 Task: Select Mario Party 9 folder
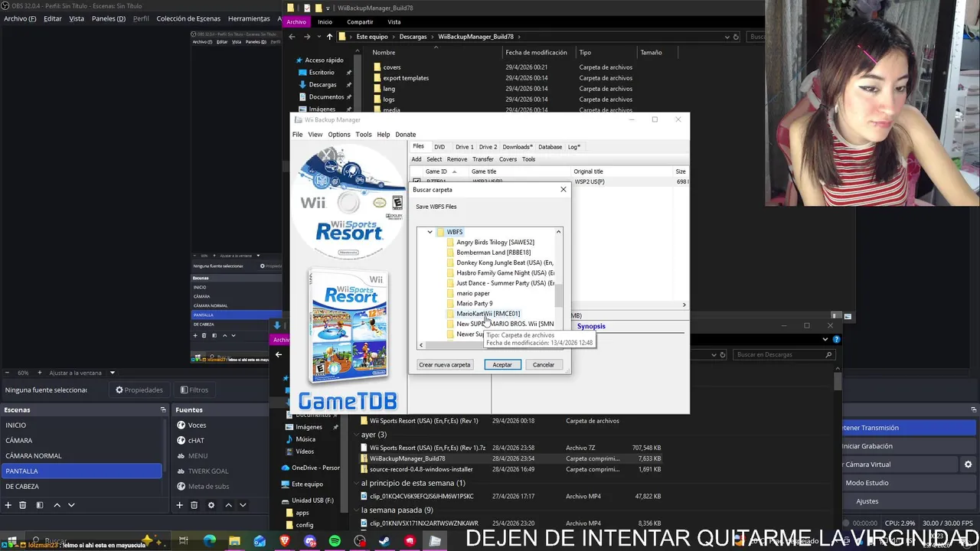click(475, 304)
